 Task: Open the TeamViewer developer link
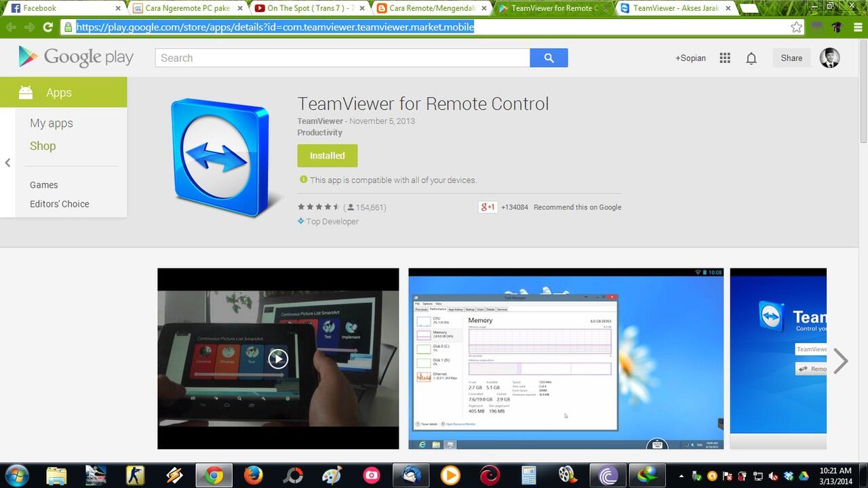tap(320, 121)
